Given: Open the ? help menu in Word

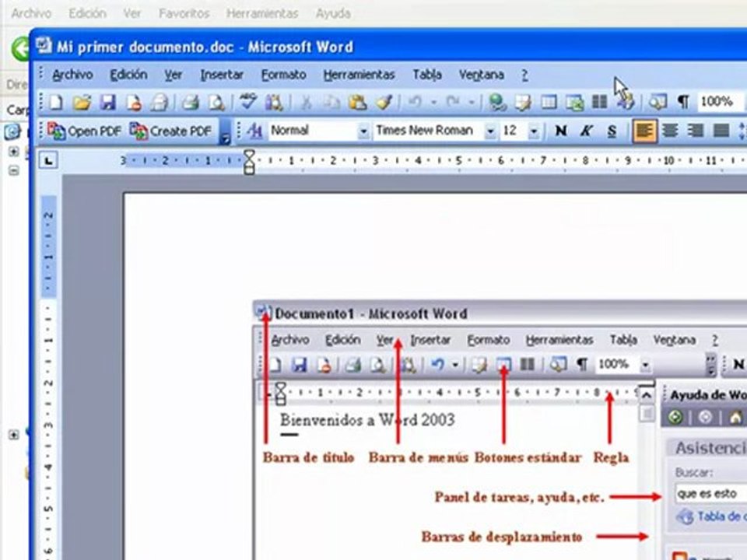Looking at the screenshot, I should tap(524, 75).
